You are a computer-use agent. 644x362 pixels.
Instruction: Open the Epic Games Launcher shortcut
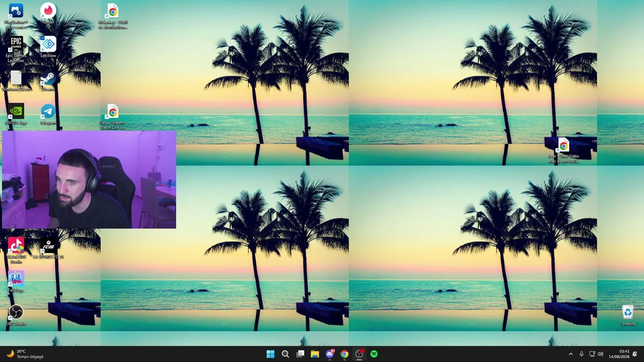tap(16, 49)
